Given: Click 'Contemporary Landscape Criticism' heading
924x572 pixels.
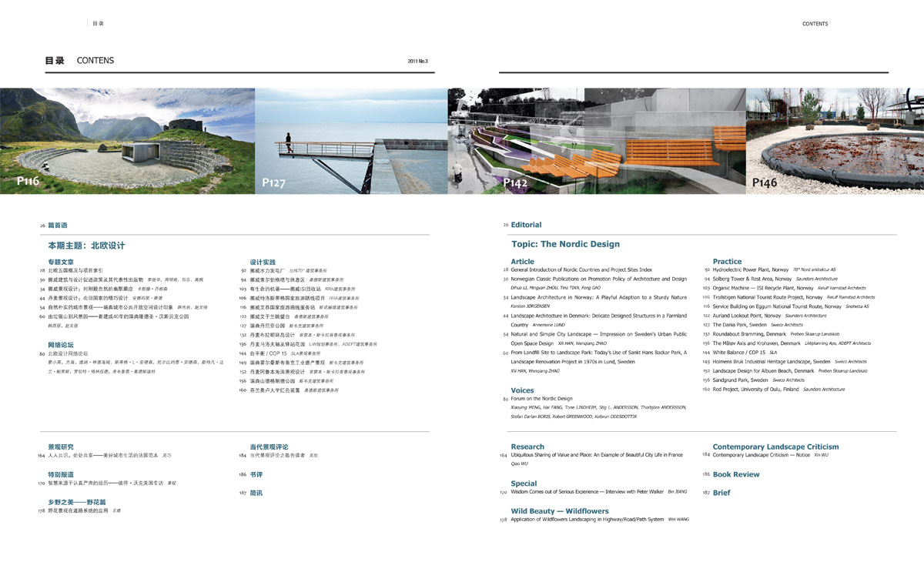Looking at the screenshot, I should pos(775,447).
